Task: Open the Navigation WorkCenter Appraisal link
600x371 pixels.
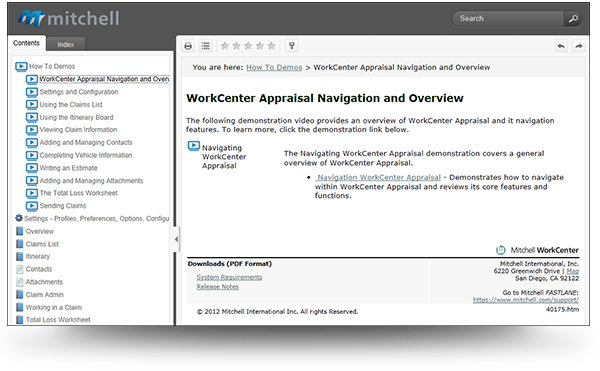Action: (x=378, y=177)
